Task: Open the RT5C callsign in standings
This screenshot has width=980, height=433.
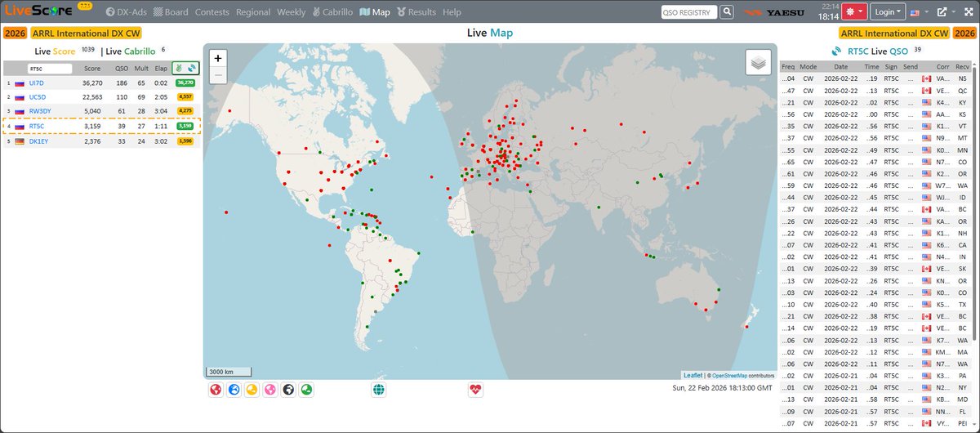Action: [37, 127]
